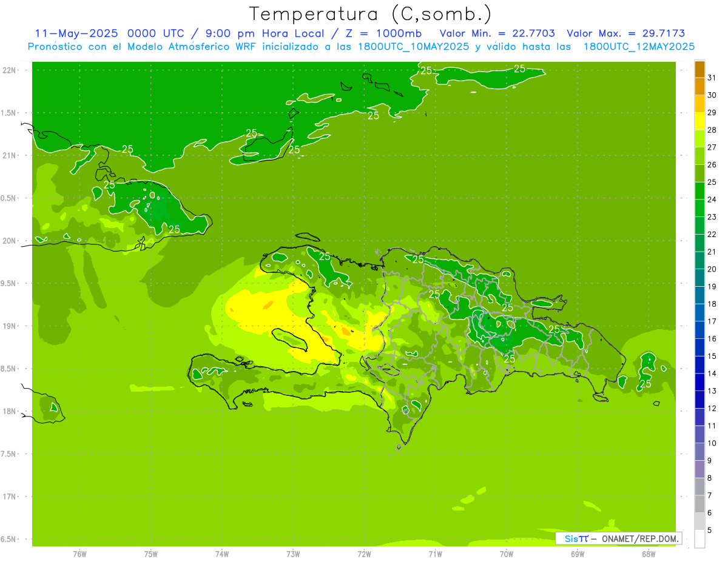Click the 20N latitude label

coord(10,241)
